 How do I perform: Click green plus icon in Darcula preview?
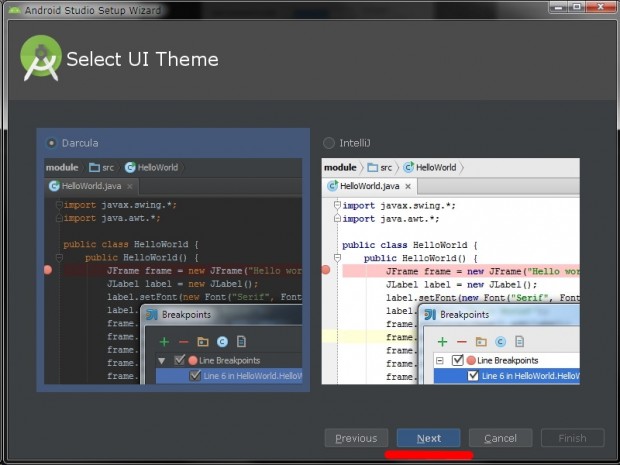pos(164,342)
